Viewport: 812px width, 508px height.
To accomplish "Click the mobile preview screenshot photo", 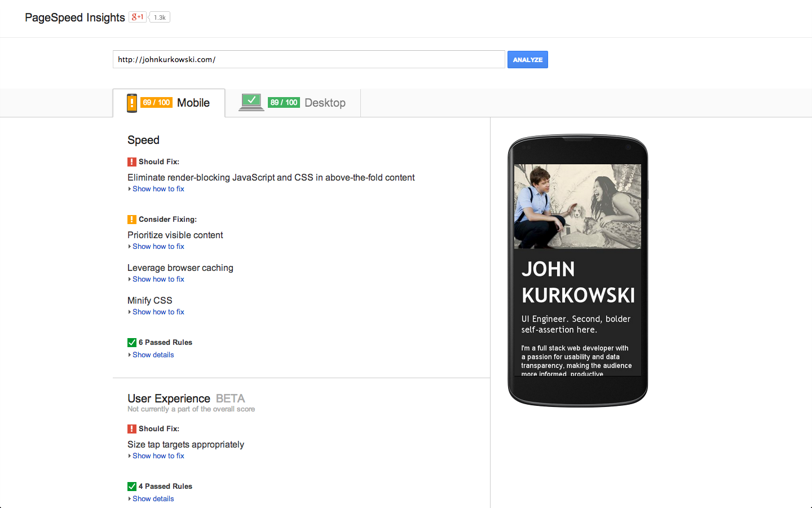I will 577,207.
